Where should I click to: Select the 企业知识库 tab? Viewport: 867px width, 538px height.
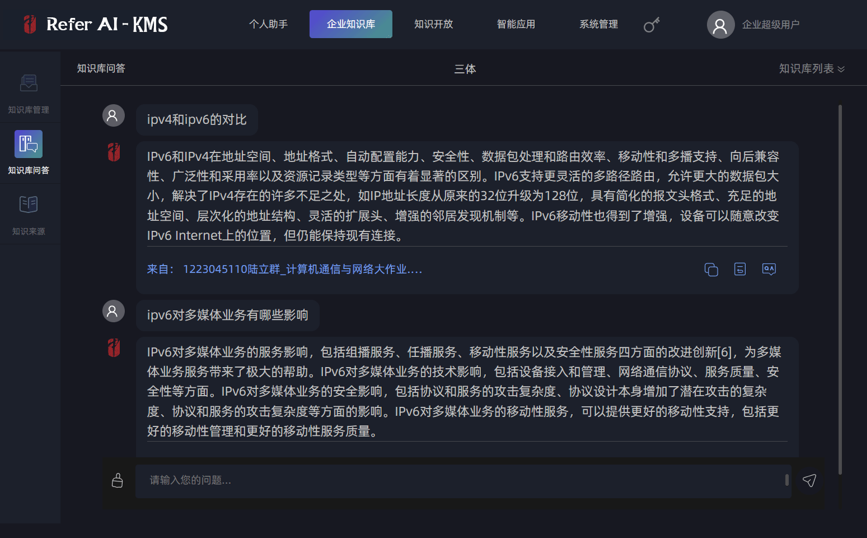[350, 24]
